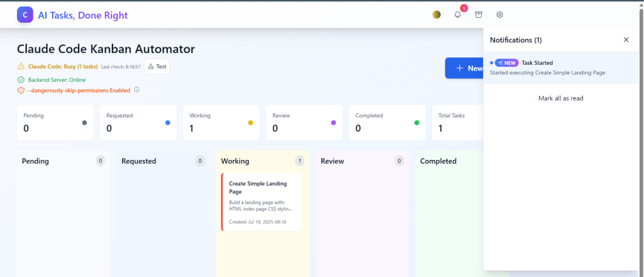This screenshot has width=644, height=277.
Task: Click the Backend Server: Online status
Action: click(57, 80)
